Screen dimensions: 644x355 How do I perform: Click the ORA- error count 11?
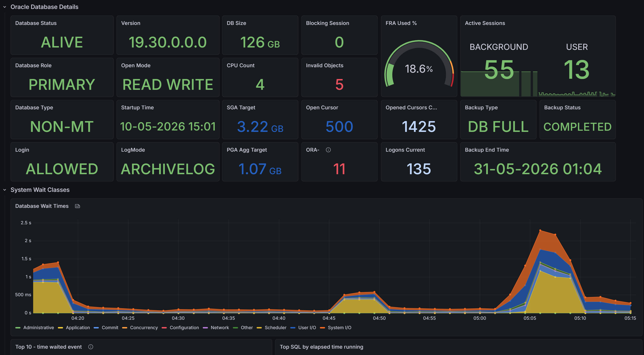[339, 169]
